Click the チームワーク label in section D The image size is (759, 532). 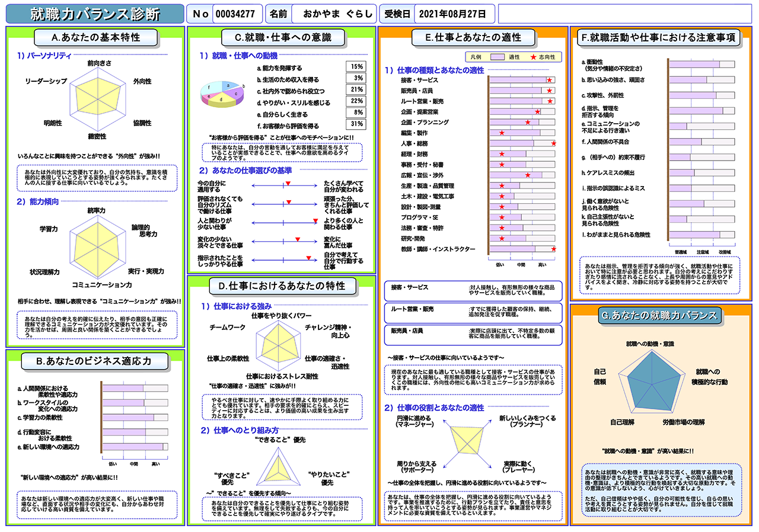(228, 327)
